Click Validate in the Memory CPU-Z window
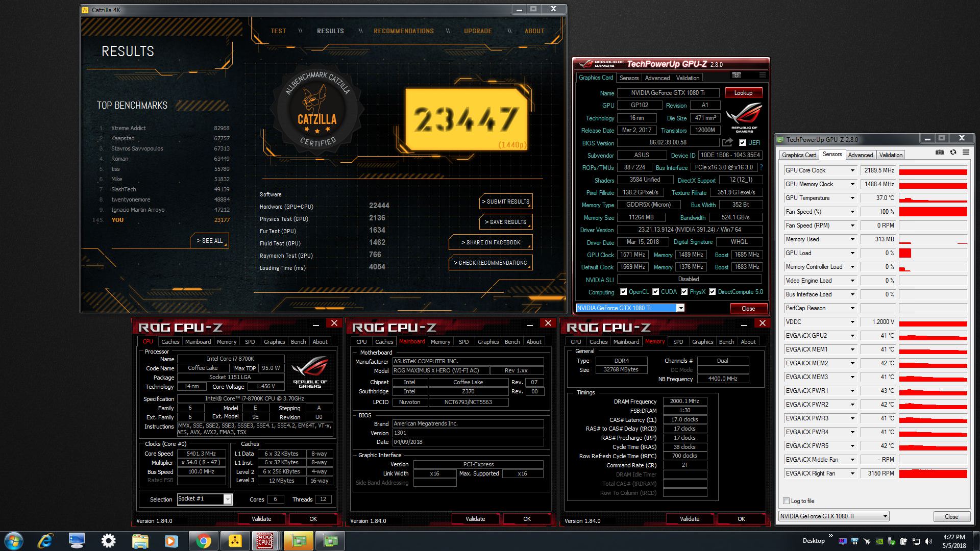980x551 pixels. coord(690,519)
